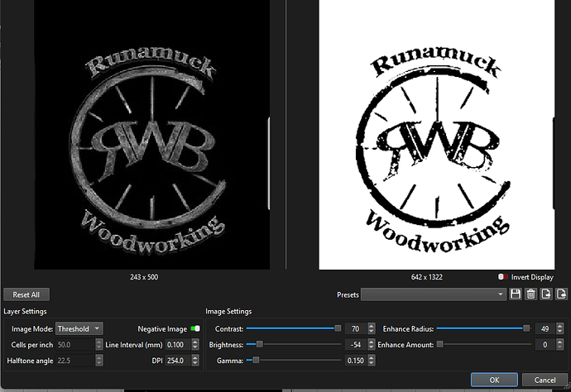571x392 pixels.
Task: Save the current preset with floppy icon
Action: tap(516, 294)
